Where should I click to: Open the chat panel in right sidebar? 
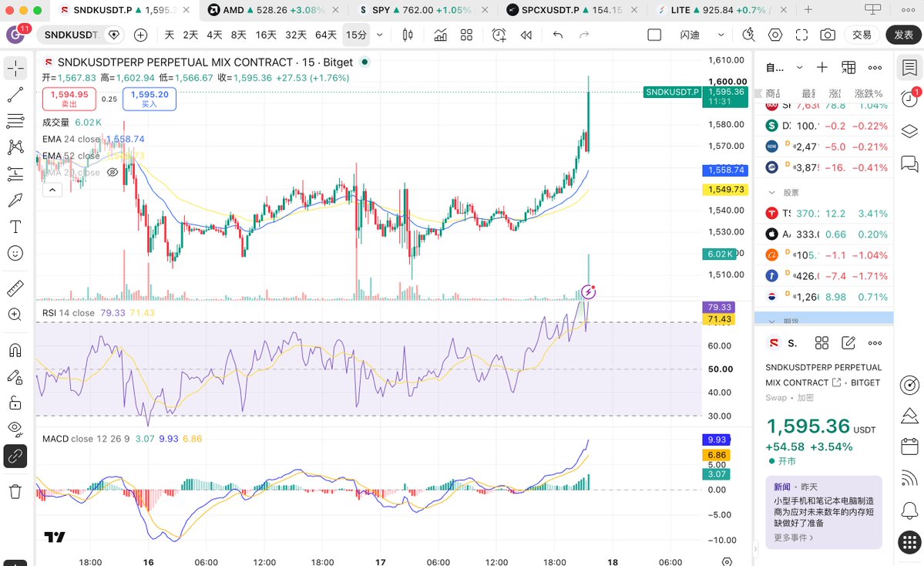coord(909,163)
